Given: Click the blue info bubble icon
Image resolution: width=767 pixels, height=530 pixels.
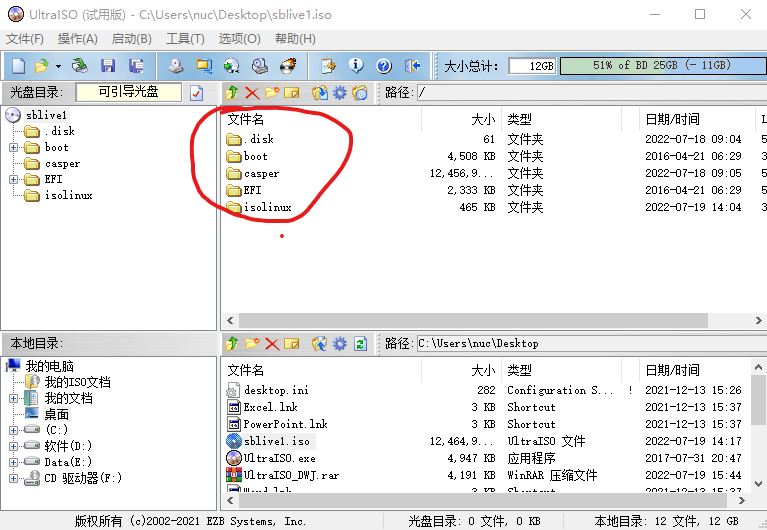Looking at the screenshot, I should click(x=356, y=66).
